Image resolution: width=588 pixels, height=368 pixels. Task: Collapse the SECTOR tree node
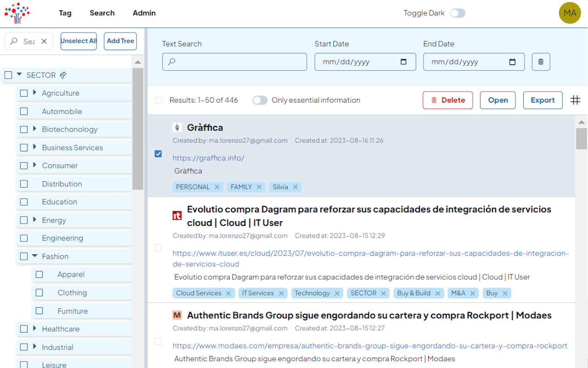19,74
